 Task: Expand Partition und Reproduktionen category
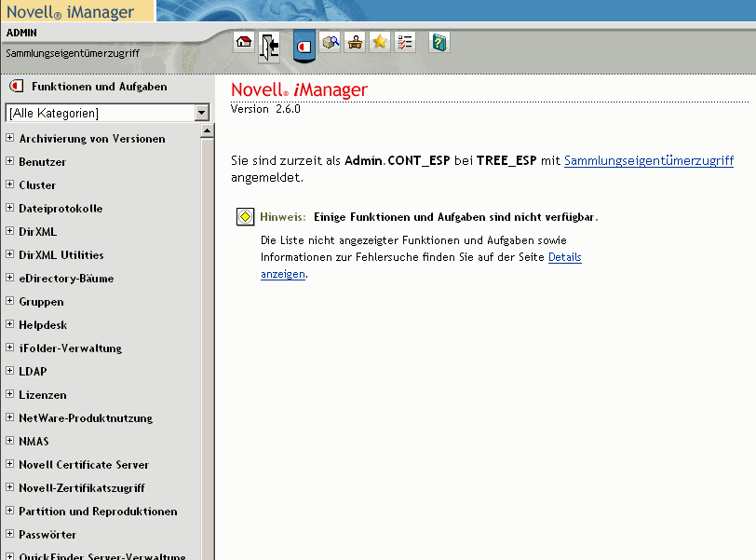tap(9, 511)
